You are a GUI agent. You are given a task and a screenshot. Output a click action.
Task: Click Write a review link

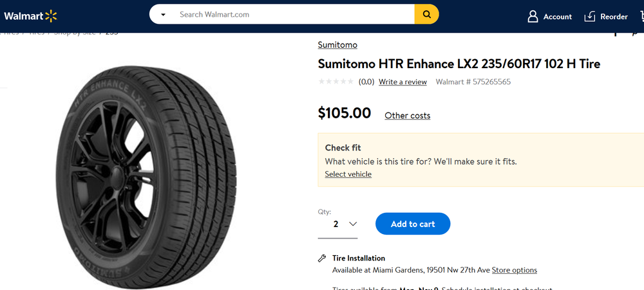tap(402, 82)
